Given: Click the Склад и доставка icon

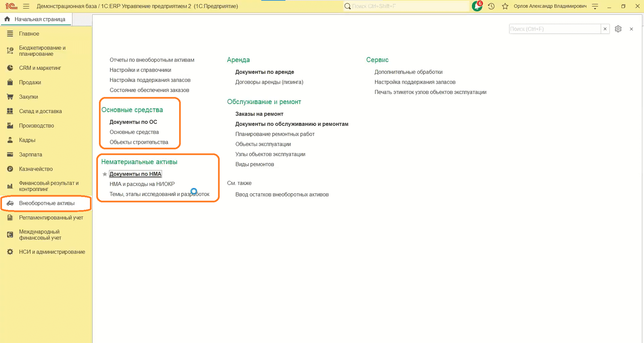Looking at the screenshot, I should coord(10,111).
